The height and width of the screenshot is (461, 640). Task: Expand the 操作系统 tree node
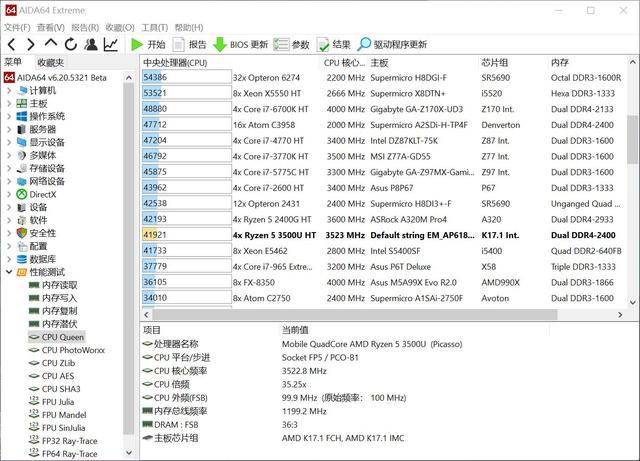(9, 116)
